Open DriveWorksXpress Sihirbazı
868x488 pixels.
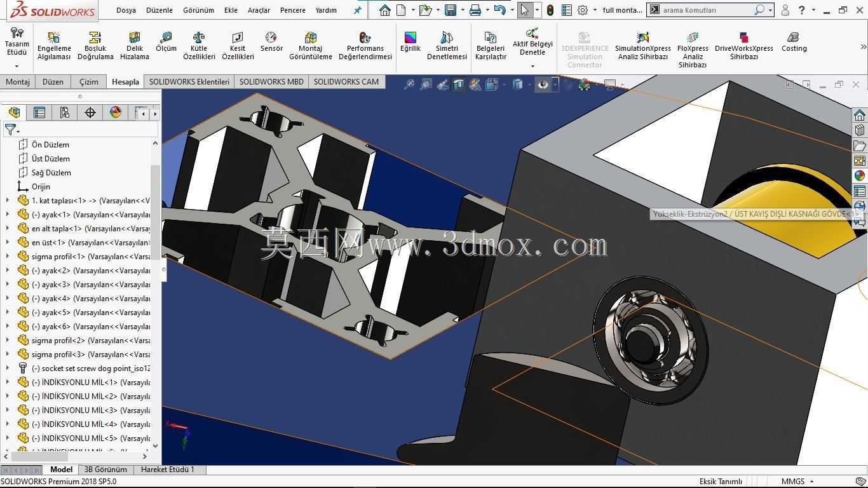click(x=743, y=46)
